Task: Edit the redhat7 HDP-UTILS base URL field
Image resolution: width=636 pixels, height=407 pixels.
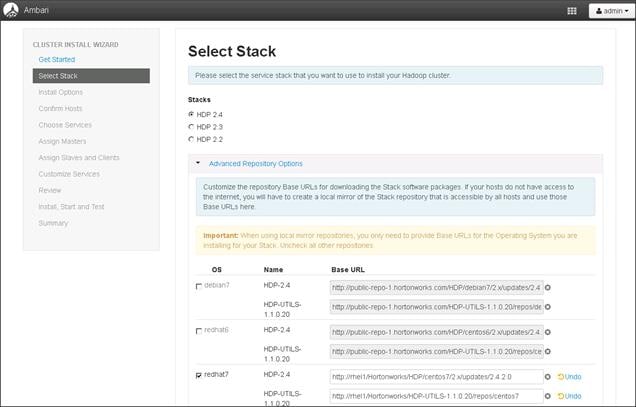Action: pyautogui.click(x=436, y=396)
